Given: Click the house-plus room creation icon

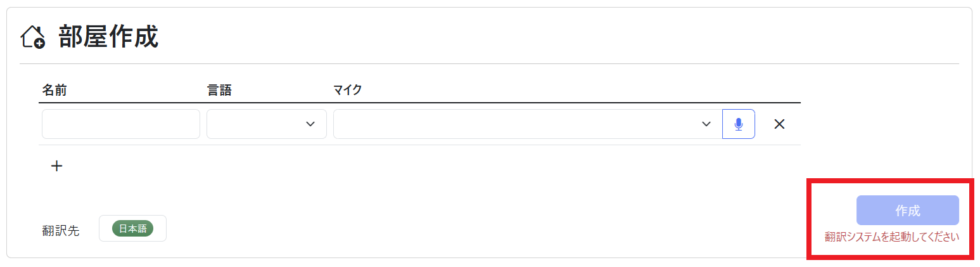Looking at the screenshot, I should click(33, 37).
